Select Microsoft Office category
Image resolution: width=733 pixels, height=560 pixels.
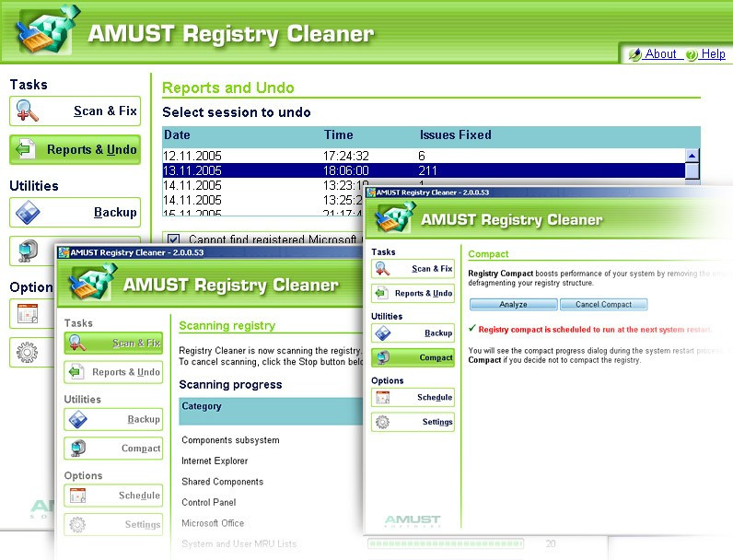[213, 523]
